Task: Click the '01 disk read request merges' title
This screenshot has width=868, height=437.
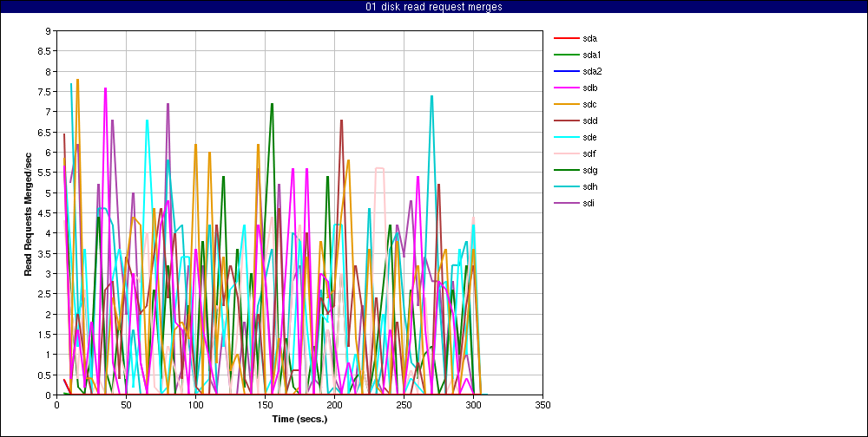Action: [x=434, y=7]
